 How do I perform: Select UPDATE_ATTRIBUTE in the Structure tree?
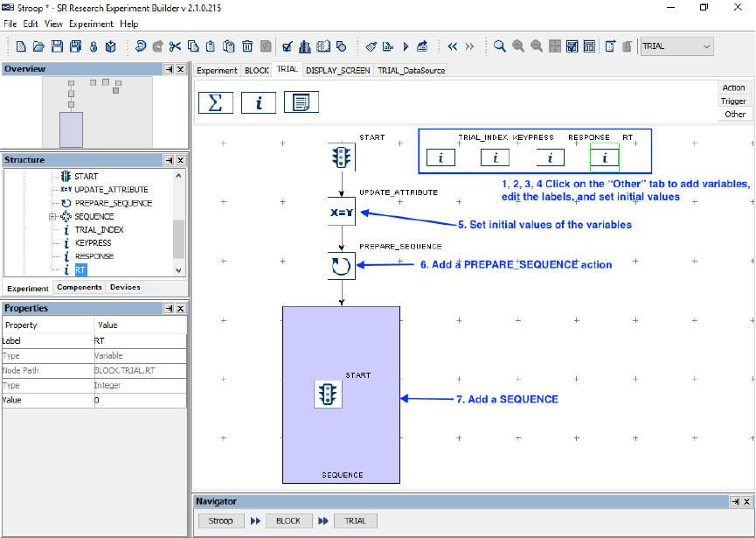(x=111, y=190)
